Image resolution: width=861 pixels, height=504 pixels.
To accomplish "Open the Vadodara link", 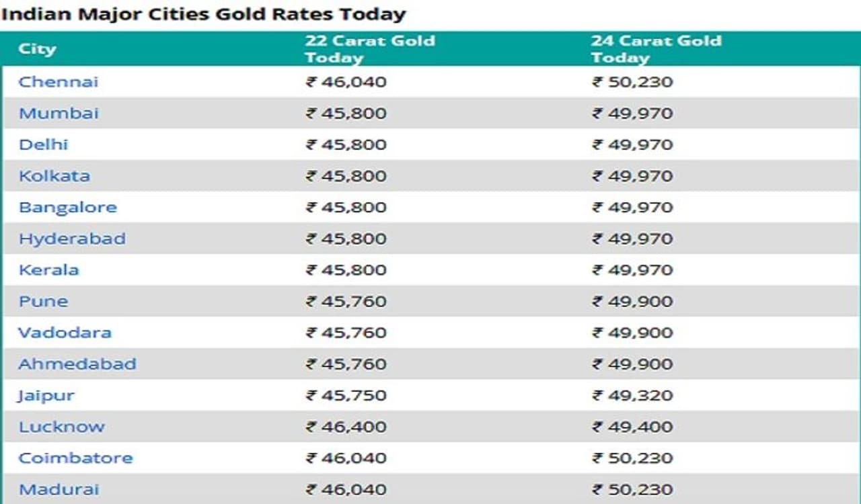I will pyautogui.click(x=65, y=333).
